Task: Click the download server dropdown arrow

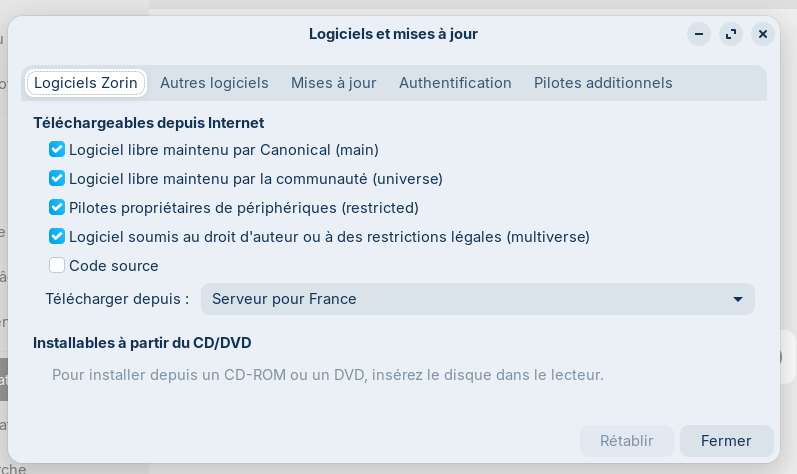Action: (x=738, y=299)
